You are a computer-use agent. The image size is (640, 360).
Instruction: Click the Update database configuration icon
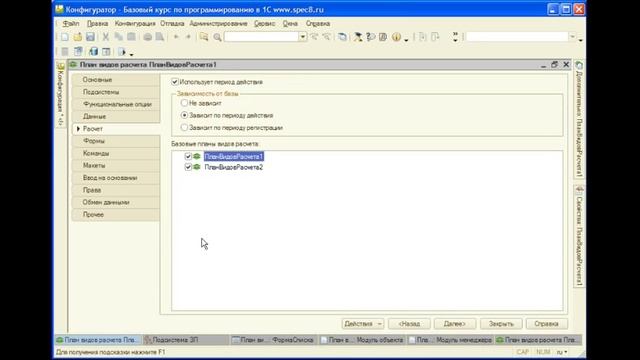pyautogui.click(x=93, y=51)
